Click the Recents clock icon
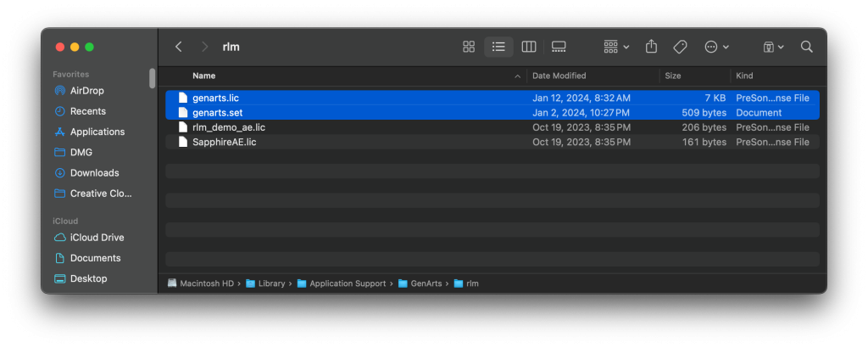 point(60,111)
